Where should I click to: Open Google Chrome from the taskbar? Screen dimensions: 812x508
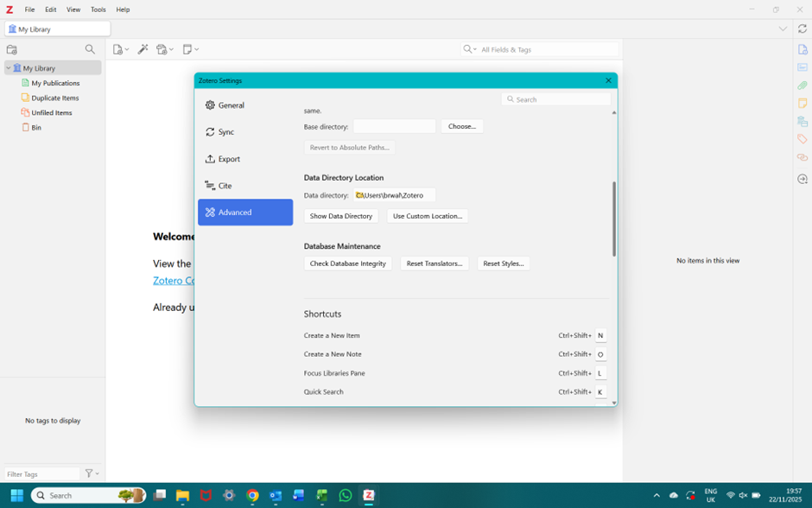coord(252,496)
